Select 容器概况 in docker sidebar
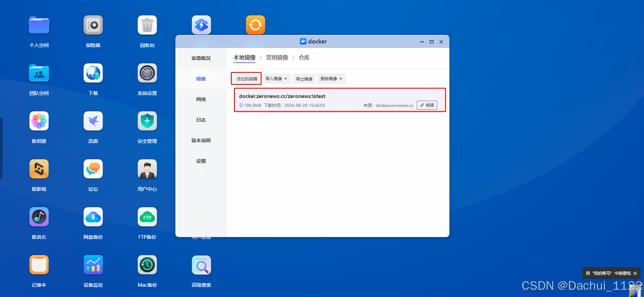644x297 pixels. 201,58
